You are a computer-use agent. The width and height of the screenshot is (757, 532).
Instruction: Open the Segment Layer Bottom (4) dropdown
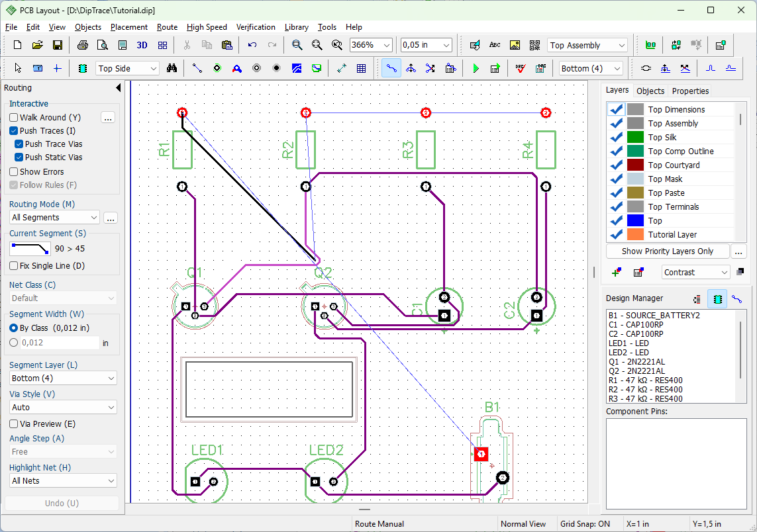(x=111, y=378)
